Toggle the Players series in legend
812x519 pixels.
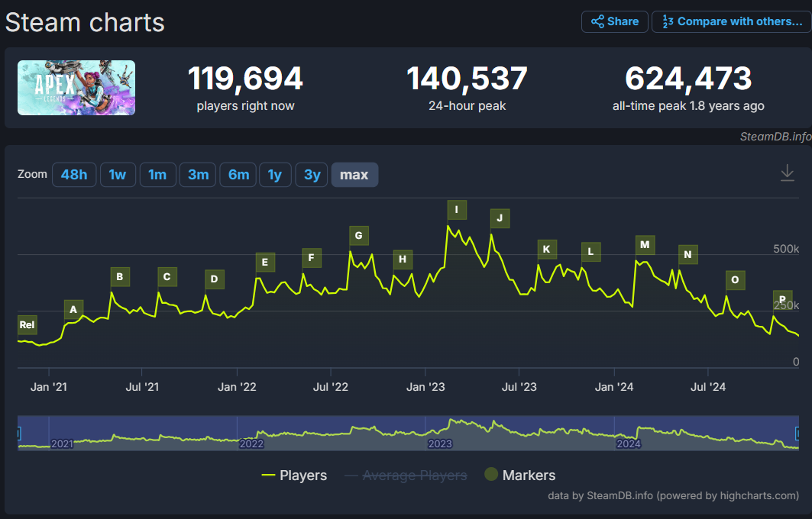point(294,475)
